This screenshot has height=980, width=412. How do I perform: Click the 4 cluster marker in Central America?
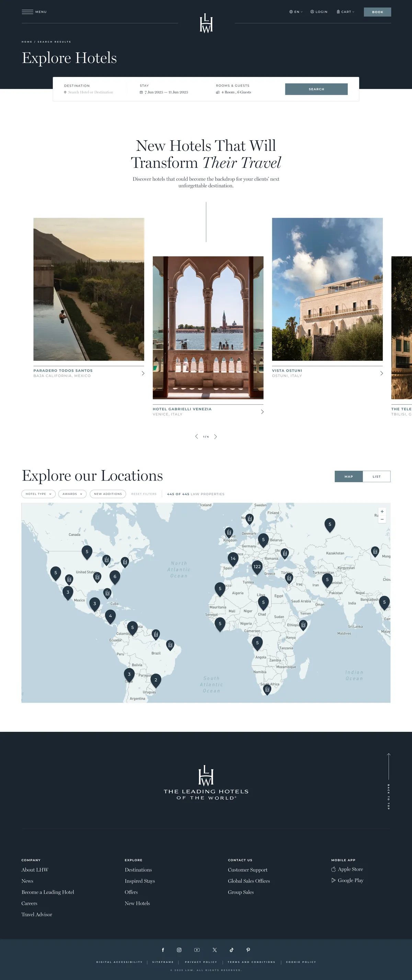110,616
